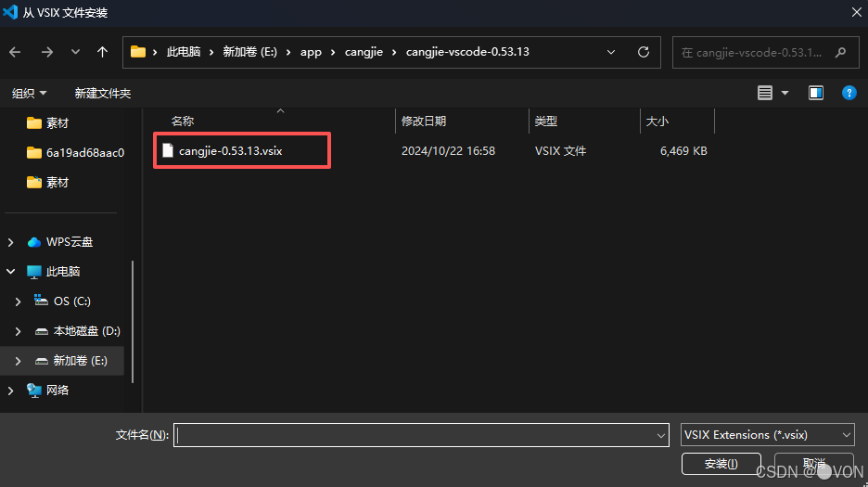
Task: Click the search magnifier icon
Action: click(841, 53)
